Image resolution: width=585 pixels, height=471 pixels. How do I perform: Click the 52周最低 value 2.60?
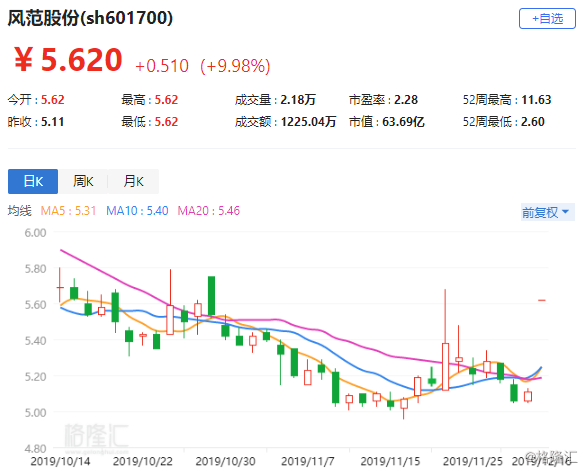click(x=533, y=122)
